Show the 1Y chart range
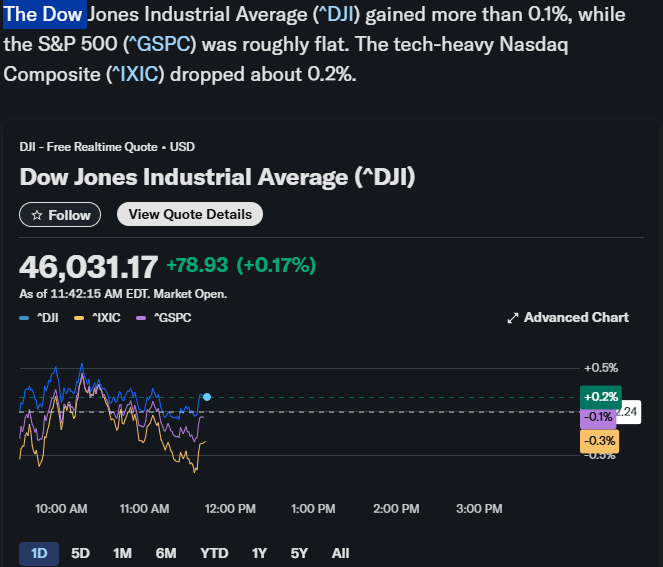 point(259,553)
